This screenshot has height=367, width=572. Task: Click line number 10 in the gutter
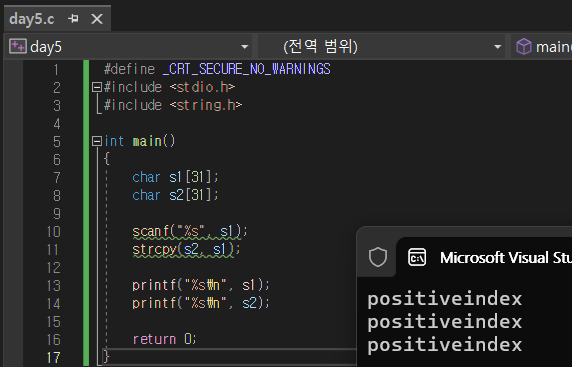pyautogui.click(x=54, y=232)
